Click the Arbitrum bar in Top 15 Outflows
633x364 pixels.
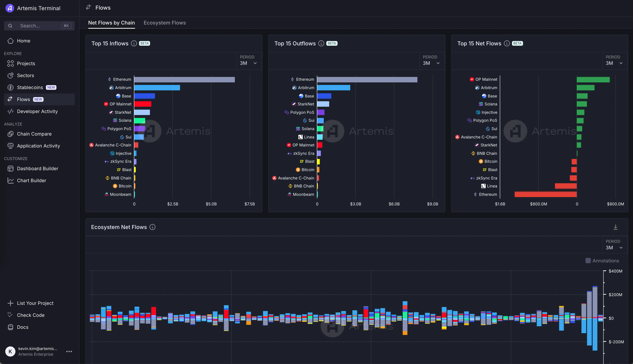coord(334,88)
